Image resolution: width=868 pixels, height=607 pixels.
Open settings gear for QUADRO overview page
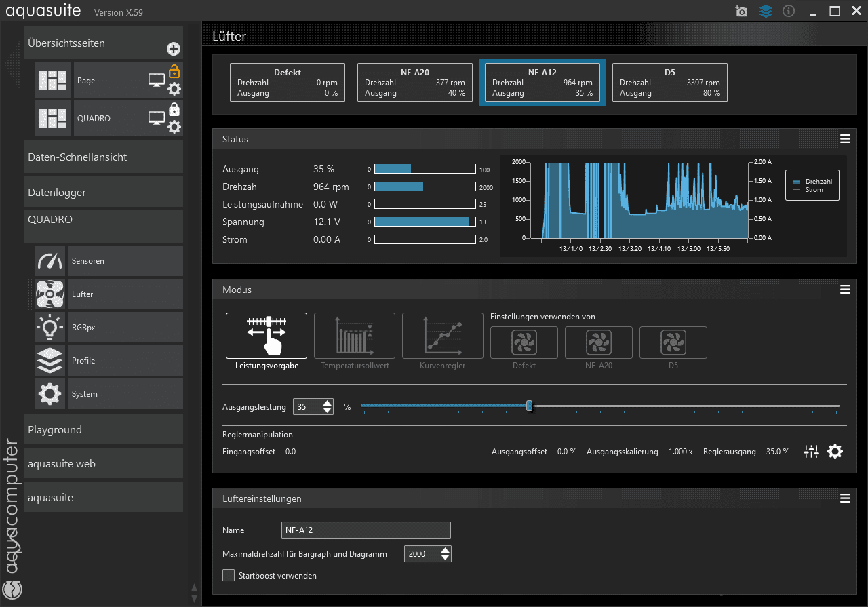(x=174, y=127)
